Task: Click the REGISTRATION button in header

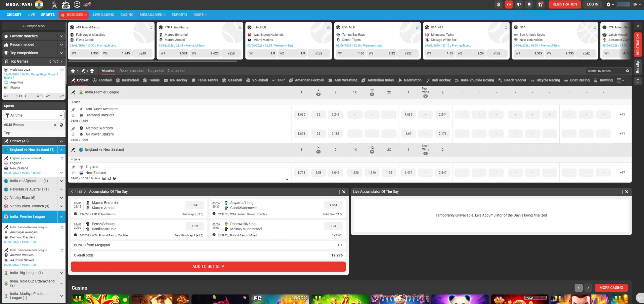Action: [565, 4]
